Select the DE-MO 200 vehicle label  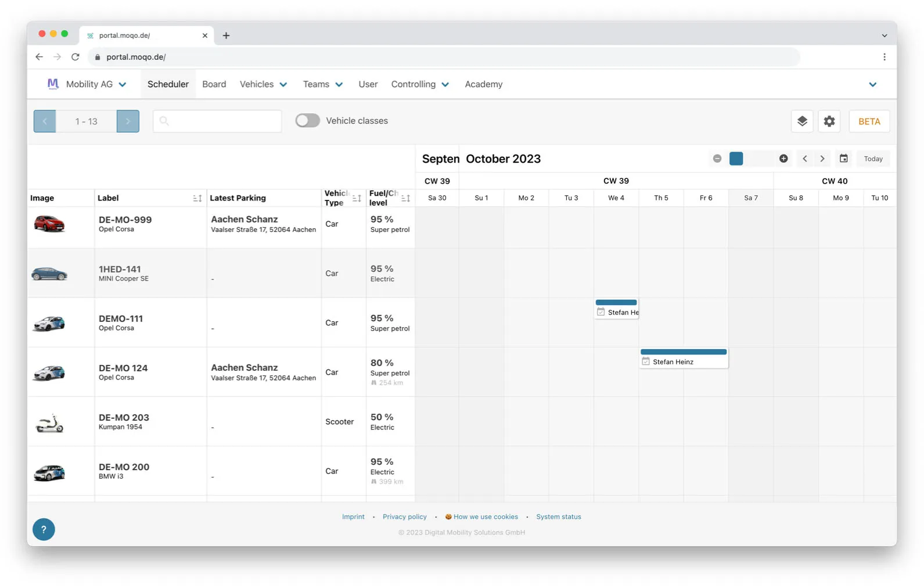pyautogui.click(x=124, y=467)
